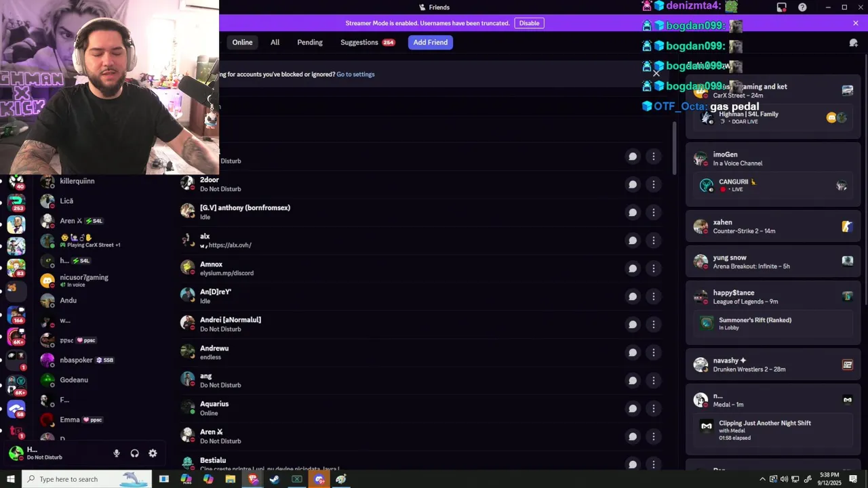The width and height of the screenshot is (868, 488).
Task: Click the taskbar clock showing 5:38 PM
Action: pos(829,479)
